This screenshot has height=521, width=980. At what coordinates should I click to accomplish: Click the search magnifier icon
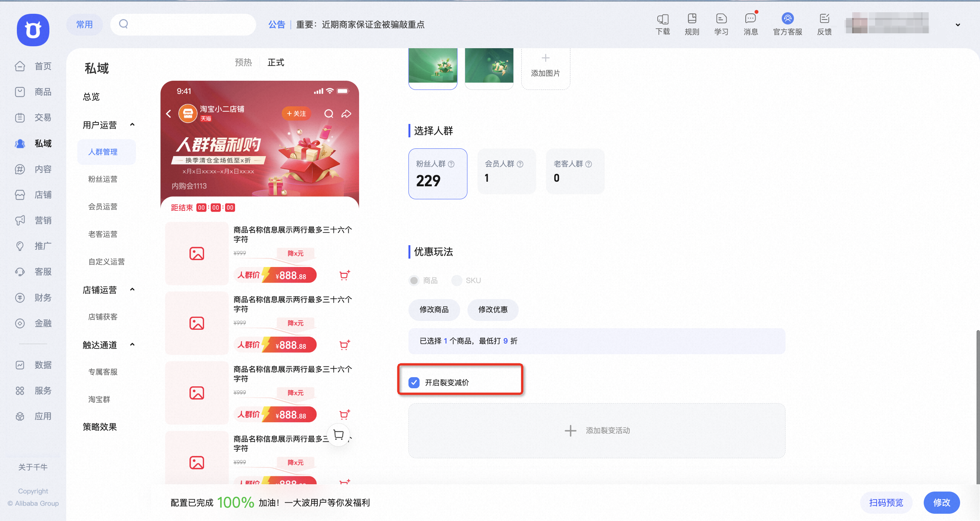coord(123,24)
